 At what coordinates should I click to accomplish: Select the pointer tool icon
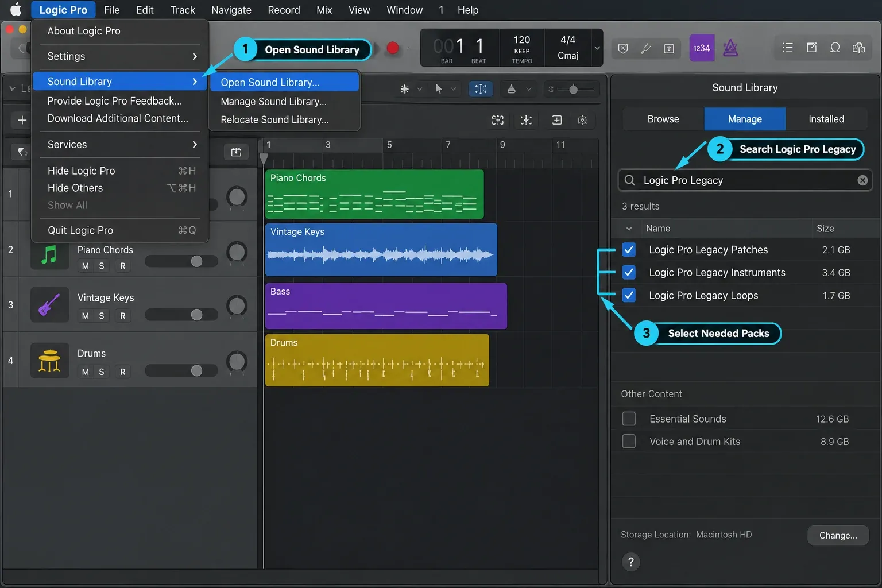pos(439,89)
